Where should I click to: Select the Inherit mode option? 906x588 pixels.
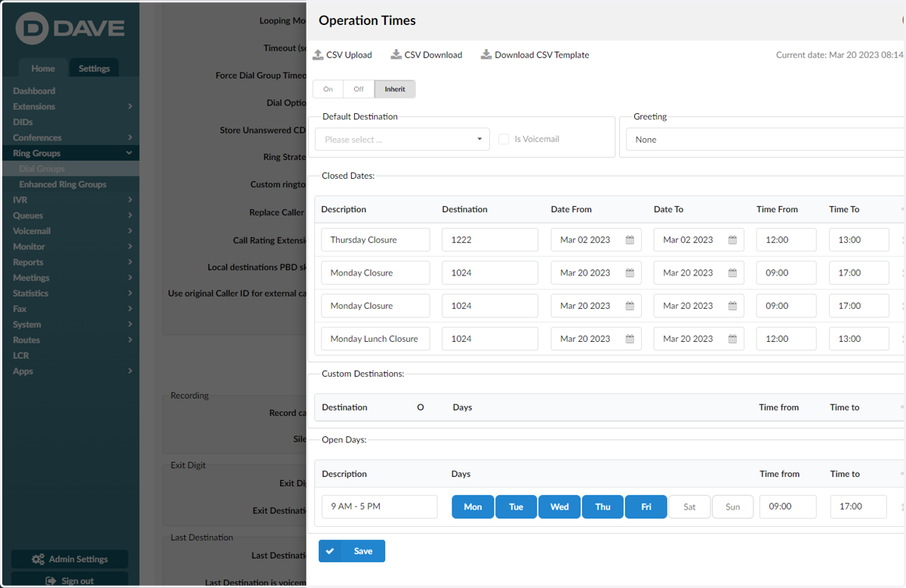coord(395,89)
